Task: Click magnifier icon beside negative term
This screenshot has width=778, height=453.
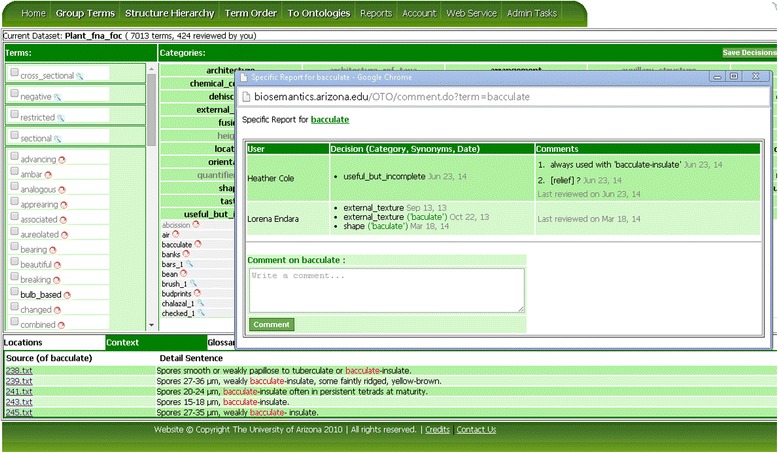Action: click(x=58, y=97)
